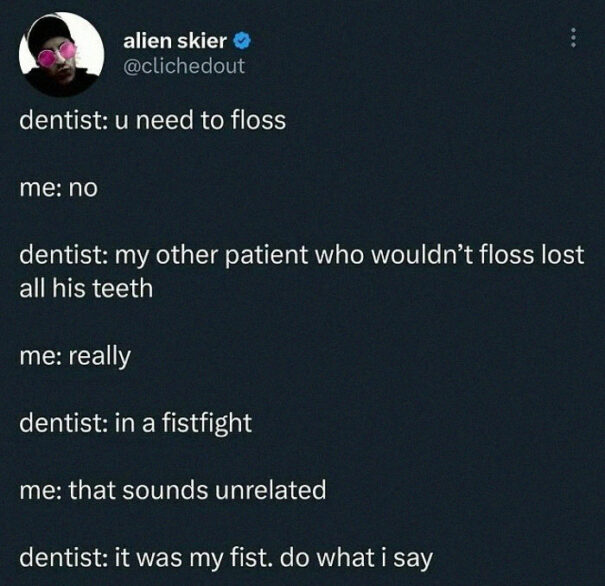Click the word 'fistfight'
Image resolution: width=605 pixels, height=586 pixels.
206,423
